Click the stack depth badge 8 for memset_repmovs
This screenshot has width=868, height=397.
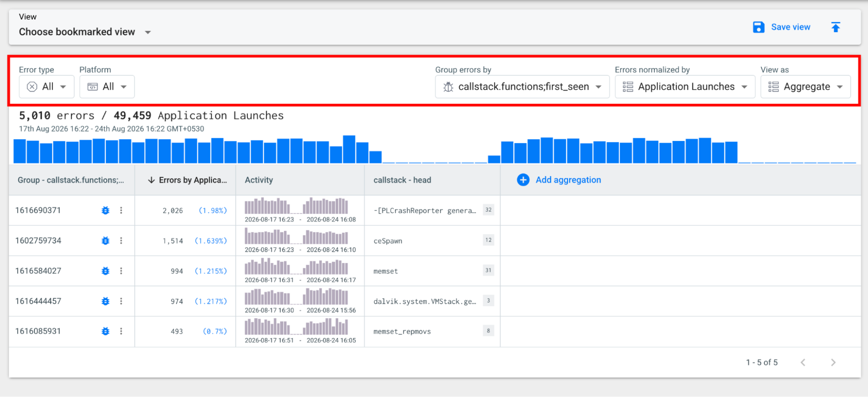pos(488,331)
